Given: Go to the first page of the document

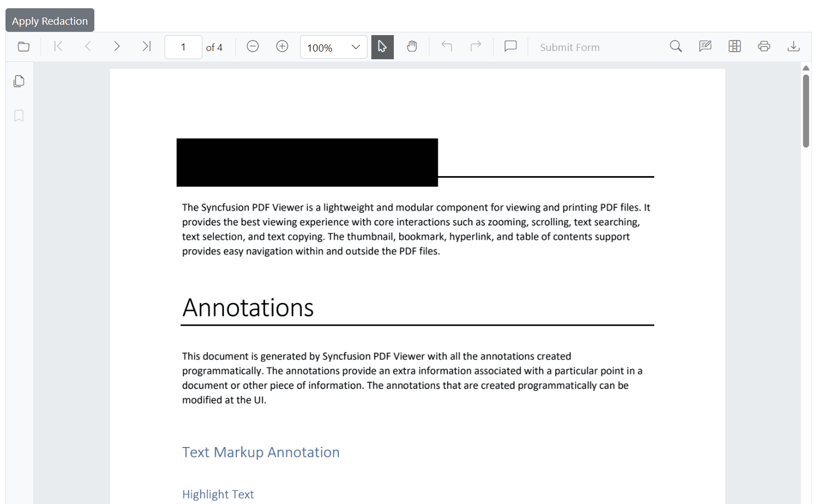Looking at the screenshot, I should coord(58,47).
